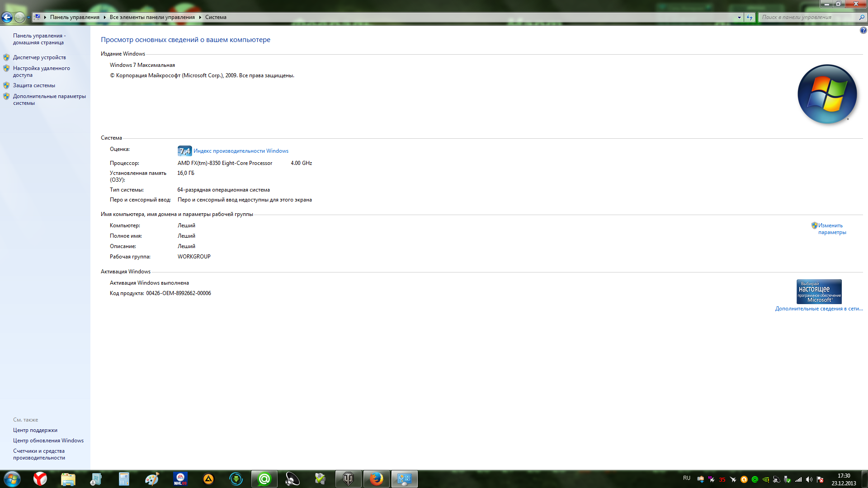Open the green checkmark cube taskbar icon

(320, 479)
